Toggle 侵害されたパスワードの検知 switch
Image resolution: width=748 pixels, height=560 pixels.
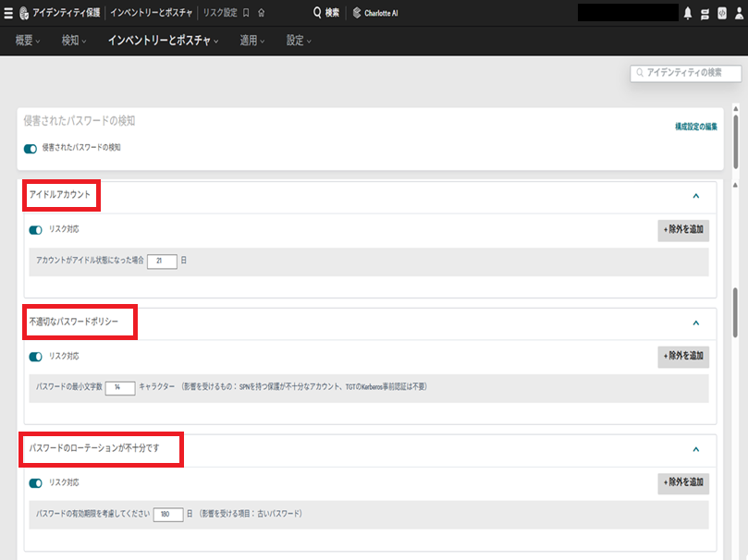(x=31, y=149)
